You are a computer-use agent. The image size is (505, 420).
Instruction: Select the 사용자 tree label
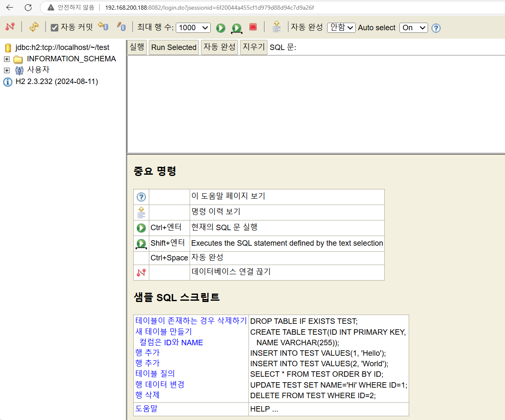pos(38,70)
